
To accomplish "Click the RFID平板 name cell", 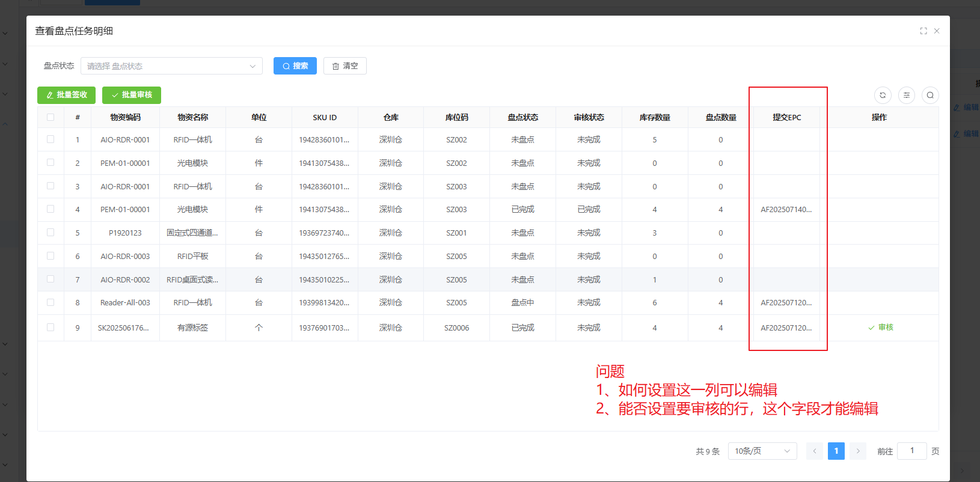I will [x=192, y=256].
